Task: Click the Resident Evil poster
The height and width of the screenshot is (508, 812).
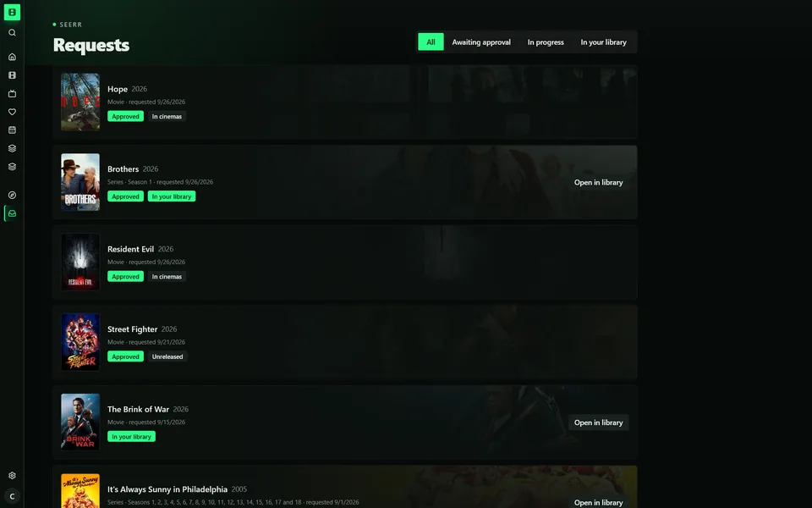Action: coord(80,262)
